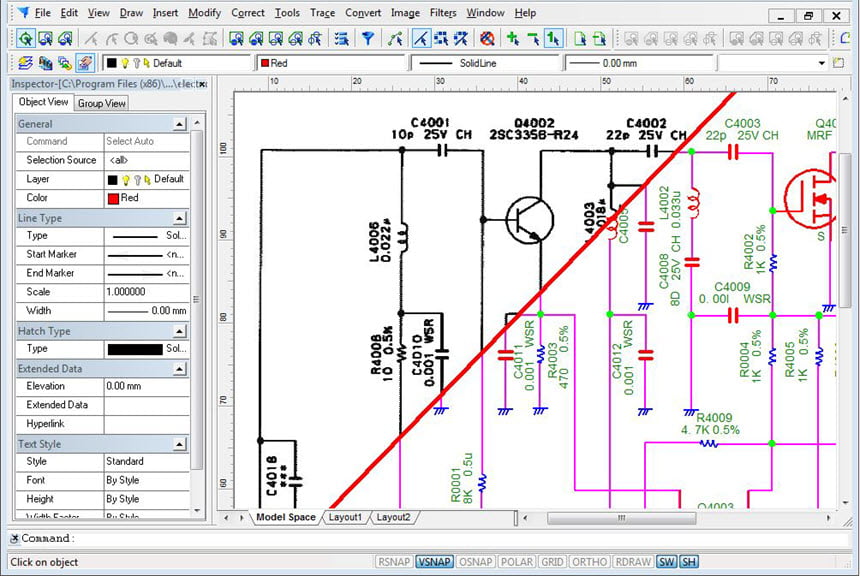Toggle OSNAP in the status bar
Screen dimensions: 860x576
pyautogui.click(x=476, y=562)
